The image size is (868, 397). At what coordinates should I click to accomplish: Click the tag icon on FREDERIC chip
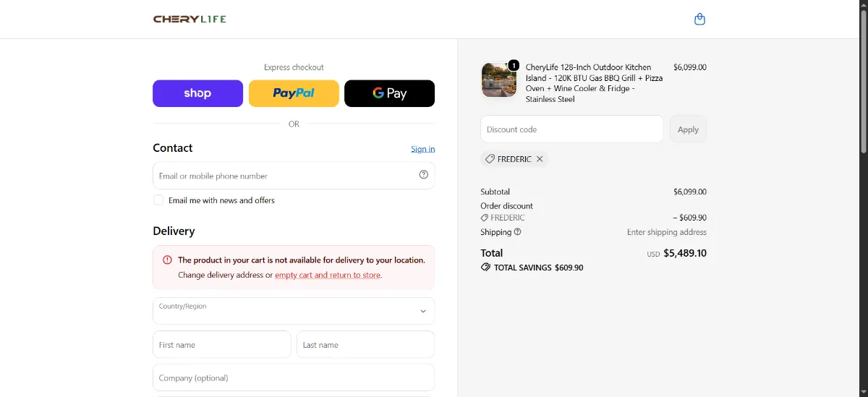[490, 159]
